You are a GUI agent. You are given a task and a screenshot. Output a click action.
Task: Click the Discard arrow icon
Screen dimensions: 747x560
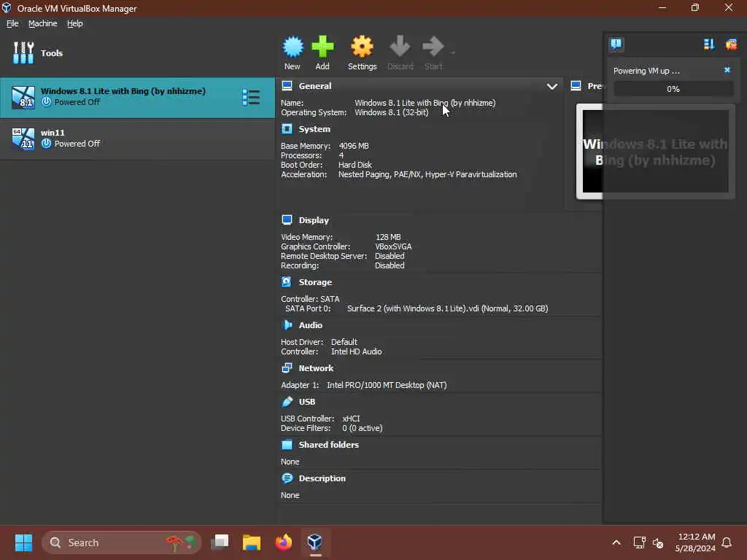coord(400,47)
